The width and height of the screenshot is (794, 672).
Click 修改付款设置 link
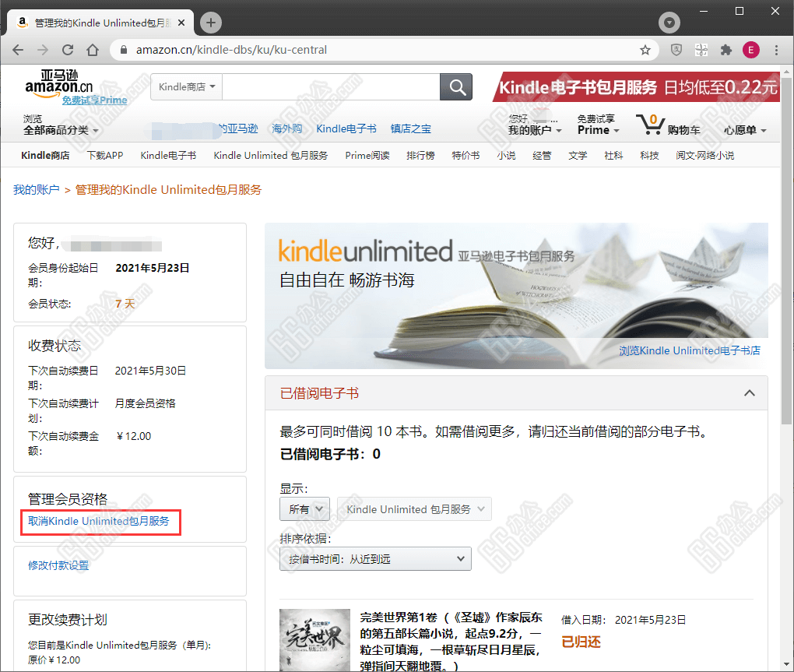58,565
